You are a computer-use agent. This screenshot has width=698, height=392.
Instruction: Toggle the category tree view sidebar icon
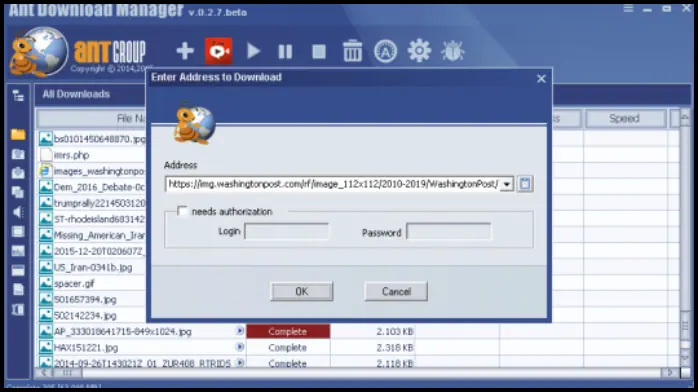[18, 95]
